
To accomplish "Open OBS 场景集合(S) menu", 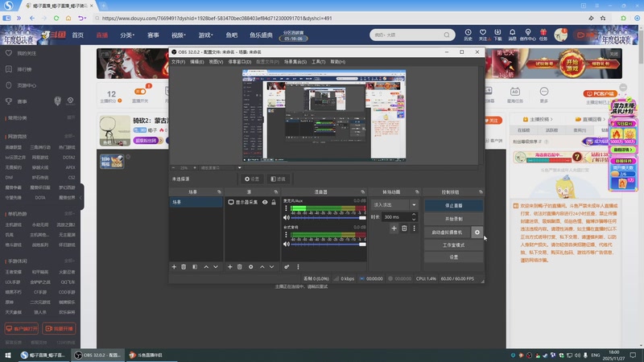I will coord(295,62).
